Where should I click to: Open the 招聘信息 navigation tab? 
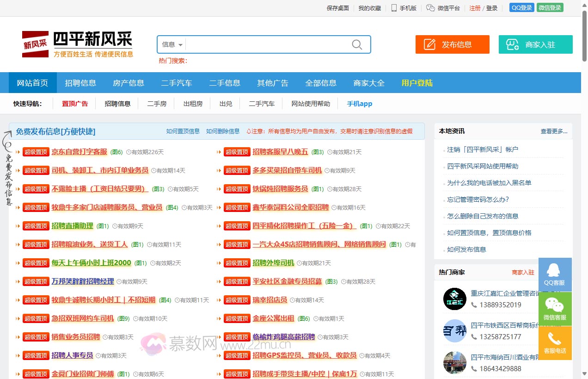coord(80,83)
